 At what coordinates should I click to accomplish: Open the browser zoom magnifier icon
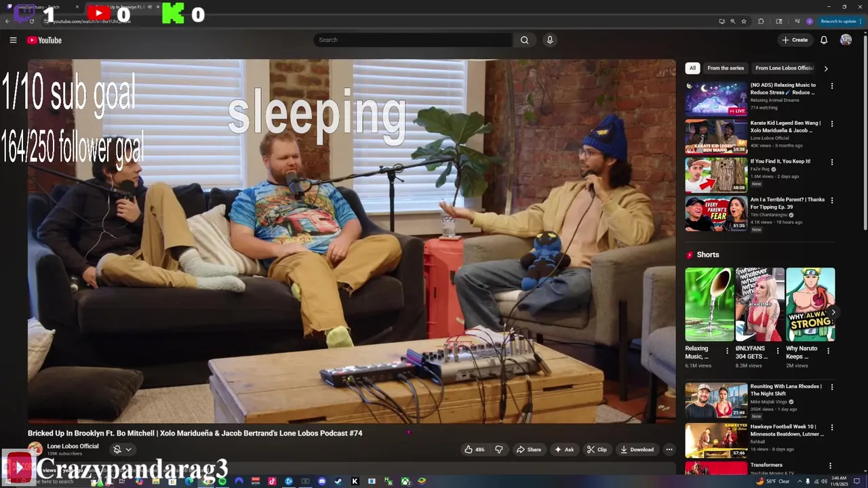tap(732, 21)
